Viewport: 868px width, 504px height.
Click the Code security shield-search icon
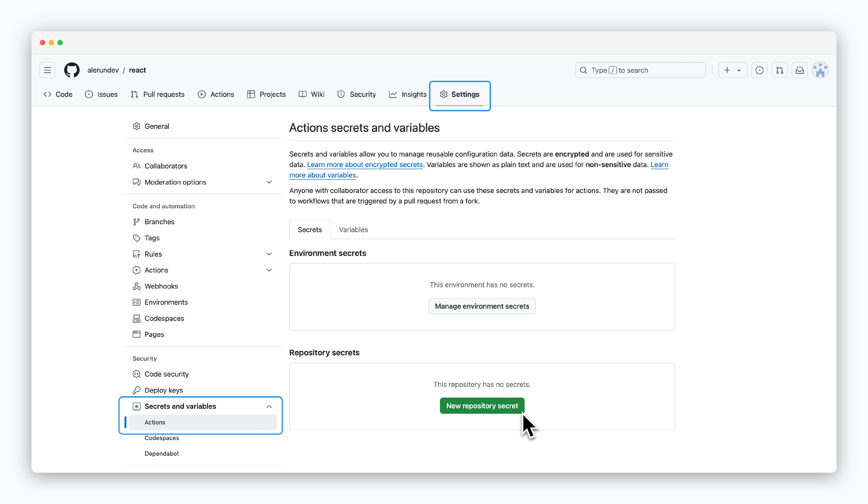pyautogui.click(x=136, y=374)
